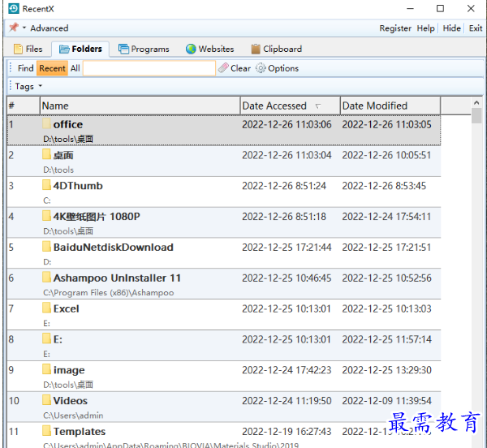Click the BaiduNetdiskDownload folder icon
487x448 pixels.
[x=47, y=247]
